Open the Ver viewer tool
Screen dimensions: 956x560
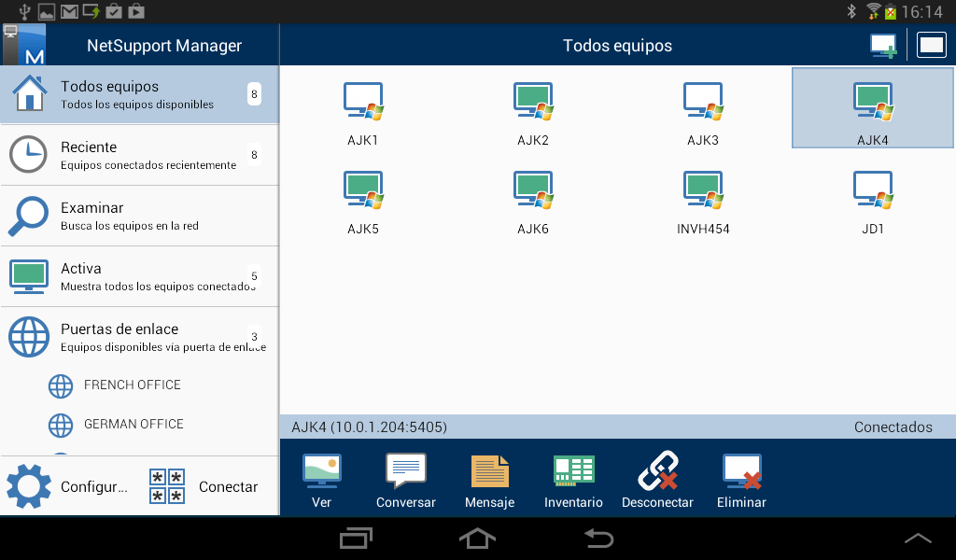[x=321, y=479]
